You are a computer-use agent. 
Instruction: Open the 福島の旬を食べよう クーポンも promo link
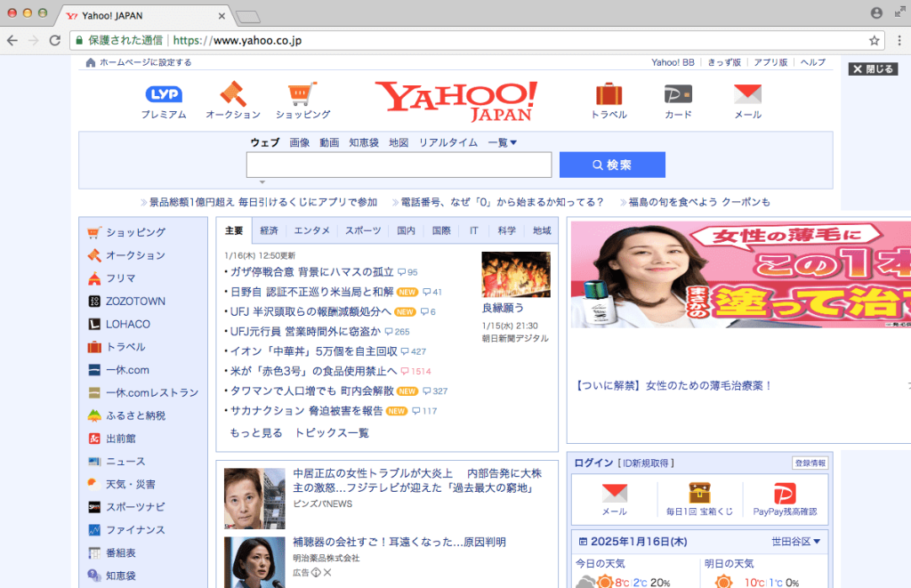pos(699,202)
